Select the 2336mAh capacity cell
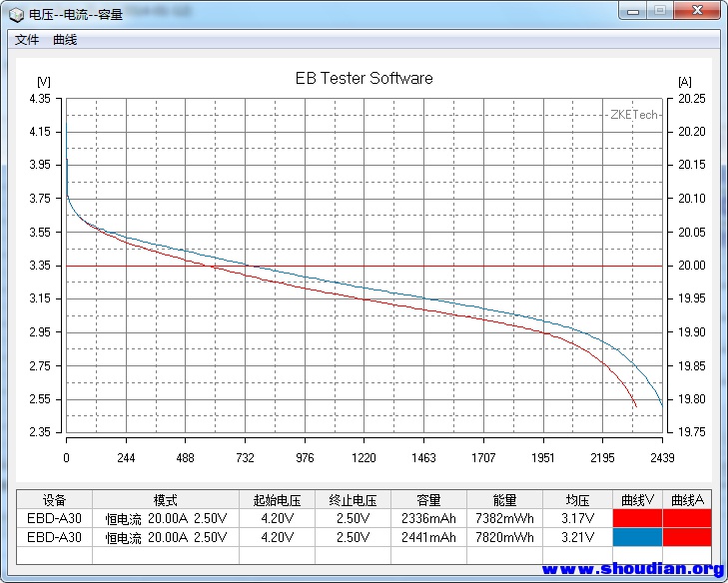 (x=428, y=518)
